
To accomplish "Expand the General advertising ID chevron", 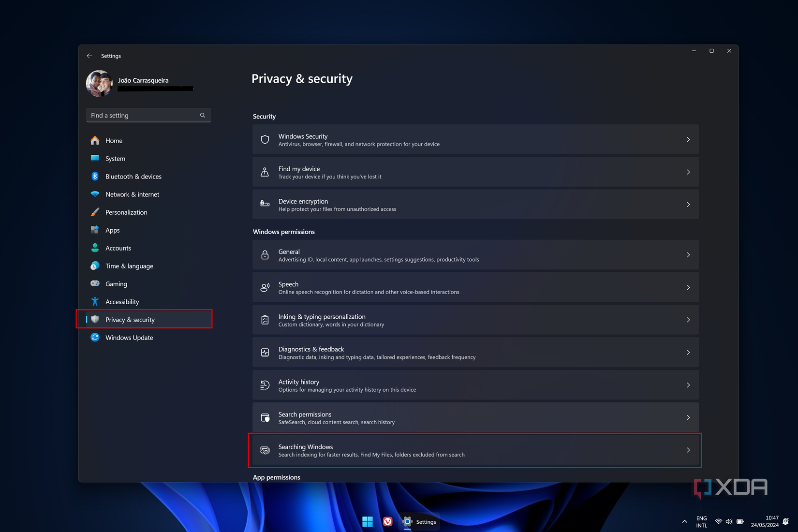I will (688, 255).
